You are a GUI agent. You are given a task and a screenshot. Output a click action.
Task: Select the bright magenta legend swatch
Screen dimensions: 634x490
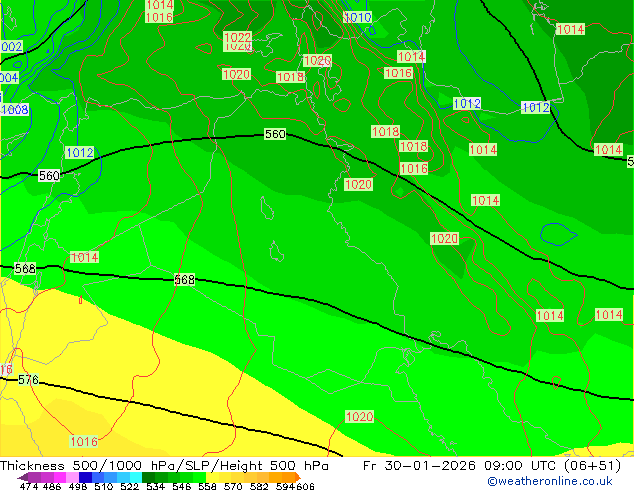click(x=60, y=477)
